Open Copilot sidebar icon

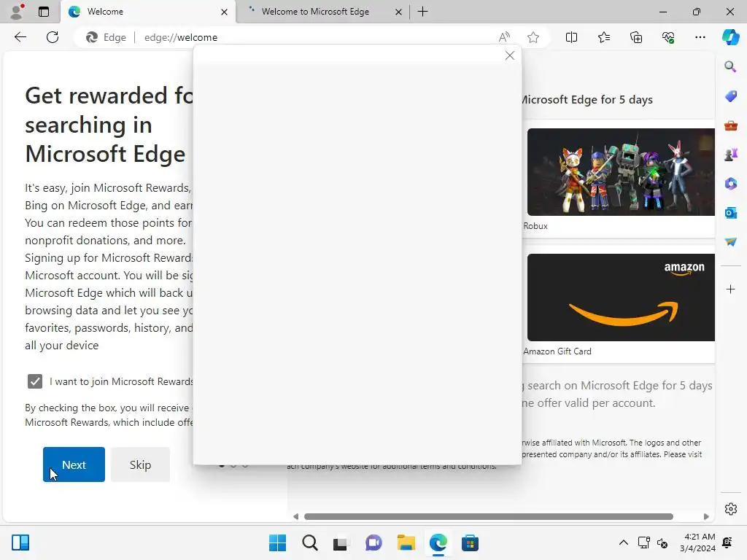(730, 37)
